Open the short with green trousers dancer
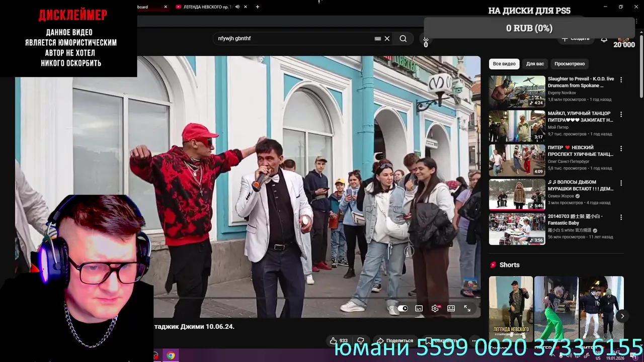Screen dimensions: 644x362 tap(556, 309)
